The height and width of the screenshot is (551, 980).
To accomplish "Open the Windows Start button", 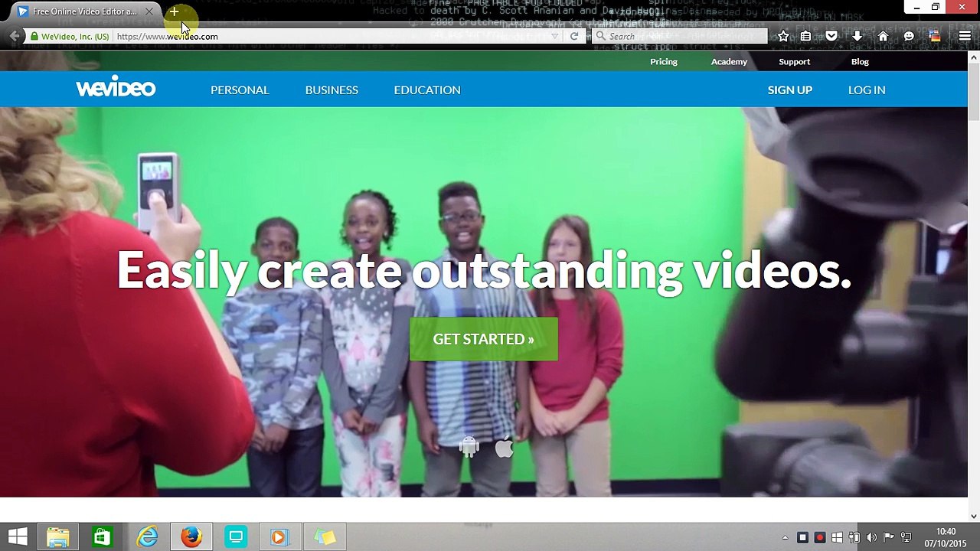I will (18, 537).
